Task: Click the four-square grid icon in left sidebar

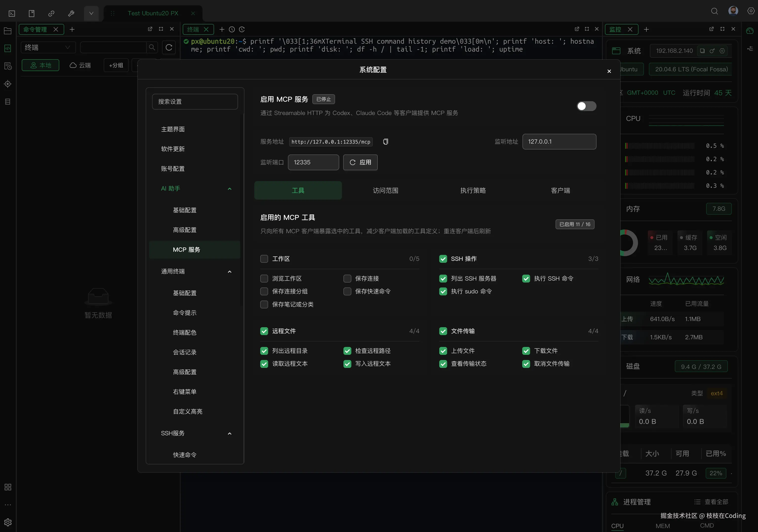Action: click(x=8, y=487)
